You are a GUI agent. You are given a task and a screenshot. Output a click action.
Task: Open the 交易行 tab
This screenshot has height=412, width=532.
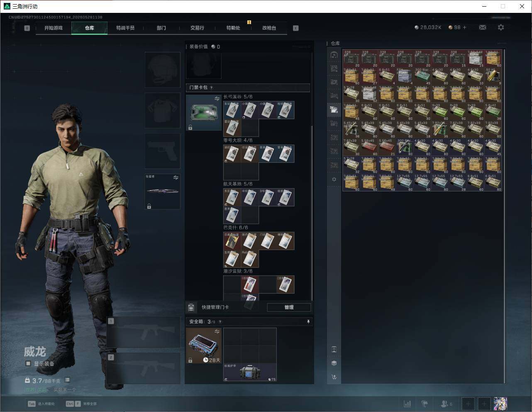(197, 28)
